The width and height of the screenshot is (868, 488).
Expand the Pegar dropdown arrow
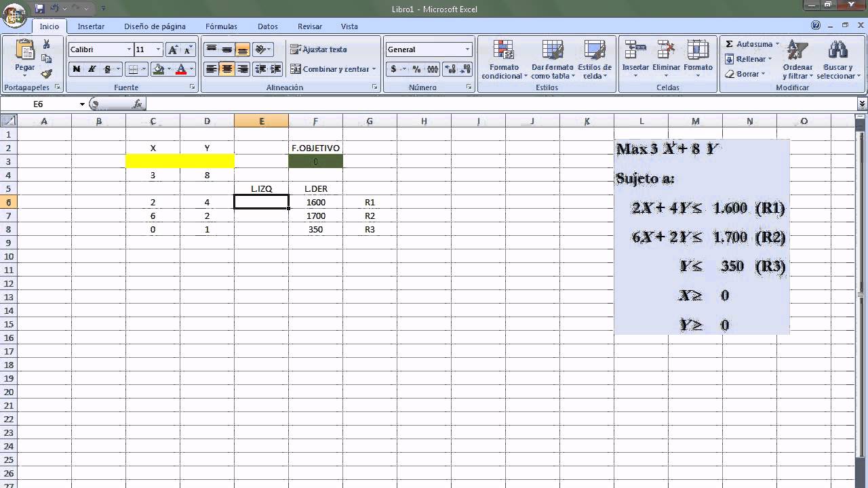click(x=25, y=76)
